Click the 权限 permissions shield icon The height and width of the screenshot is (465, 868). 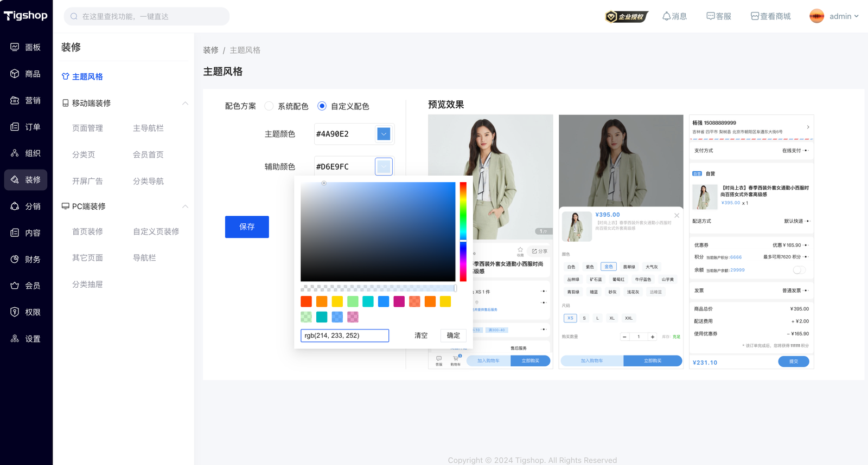15,312
